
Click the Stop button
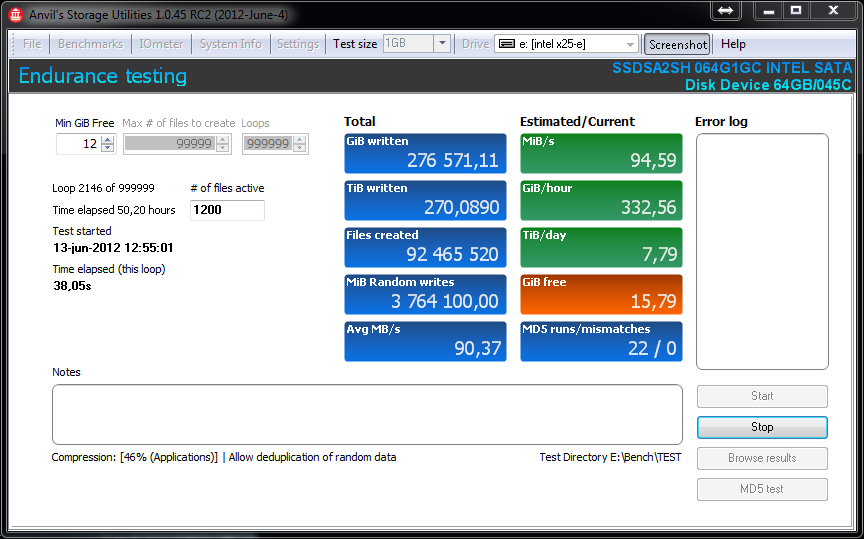(x=762, y=427)
